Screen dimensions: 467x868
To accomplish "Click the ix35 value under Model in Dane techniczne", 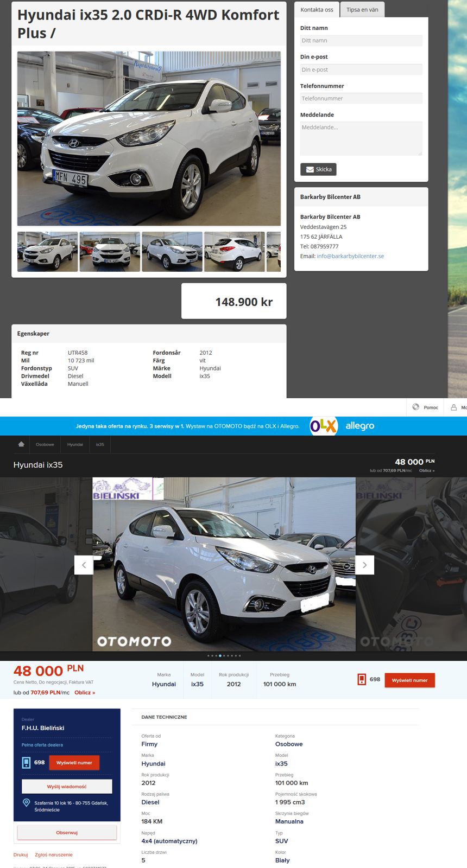I will (x=281, y=764).
